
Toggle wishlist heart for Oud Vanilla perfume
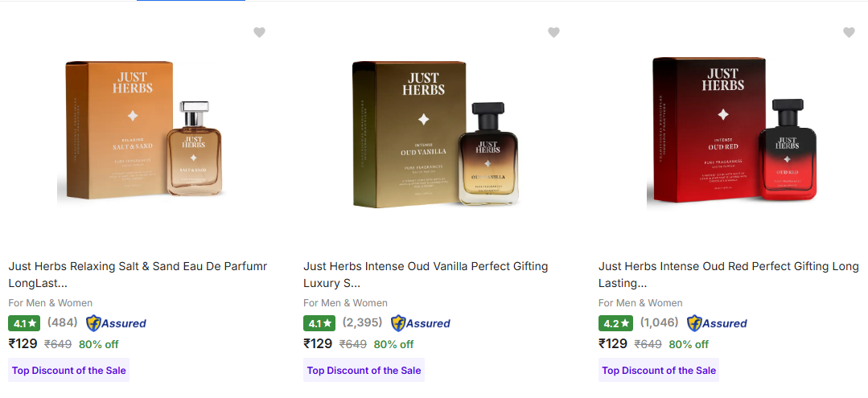[x=553, y=32]
